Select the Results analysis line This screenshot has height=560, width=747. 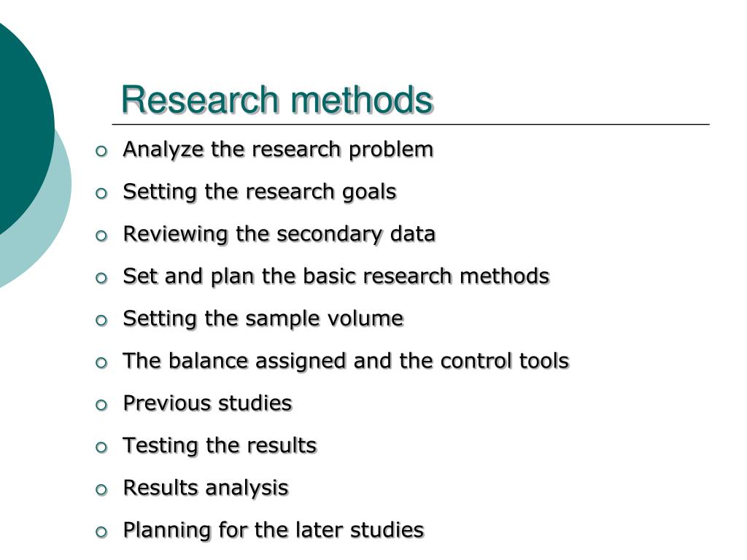(x=206, y=489)
